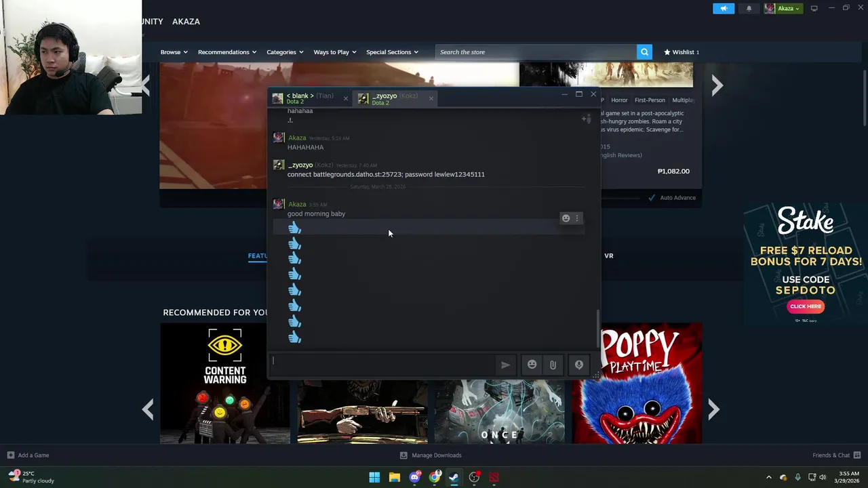Click previous arrow in Recommended carousel
Image resolution: width=868 pixels, height=488 pixels.
[x=147, y=409]
